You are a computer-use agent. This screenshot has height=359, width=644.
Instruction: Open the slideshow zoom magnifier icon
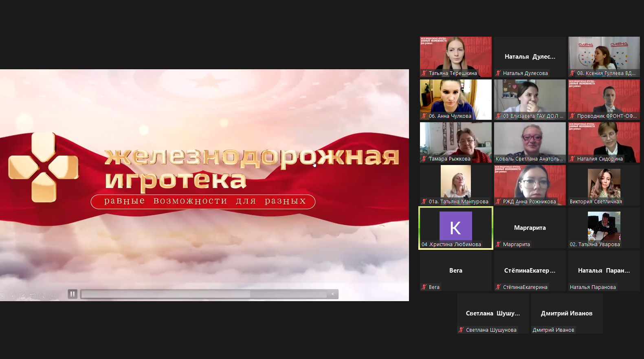tap(42, 296)
